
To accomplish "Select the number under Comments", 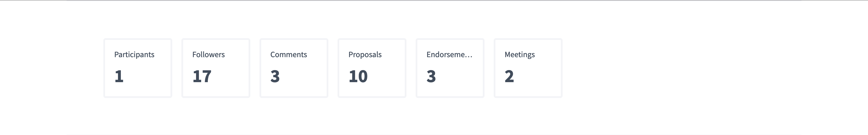I will pyautogui.click(x=275, y=76).
